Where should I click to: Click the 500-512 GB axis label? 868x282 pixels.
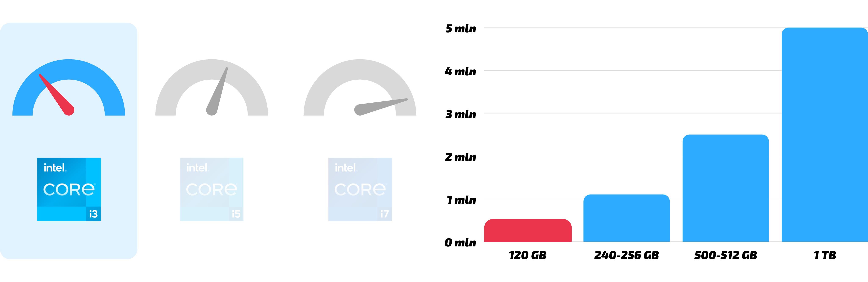pos(726,255)
